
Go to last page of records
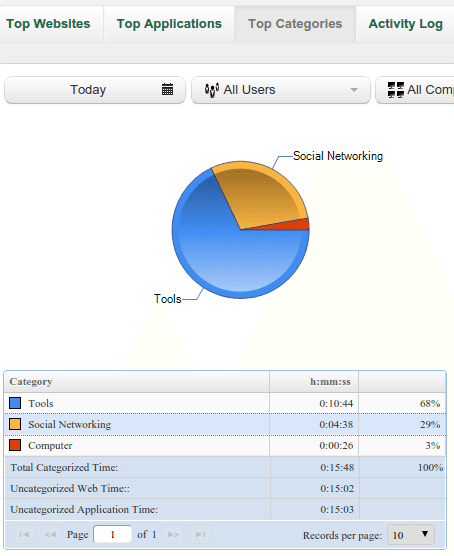point(200,534)
